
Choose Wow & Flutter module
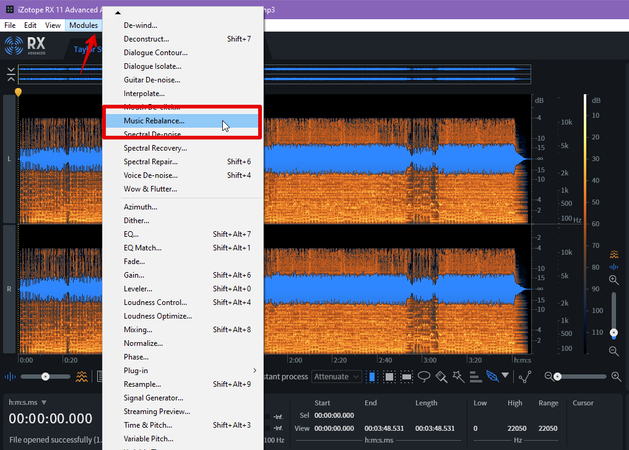[x=183, y=189]
